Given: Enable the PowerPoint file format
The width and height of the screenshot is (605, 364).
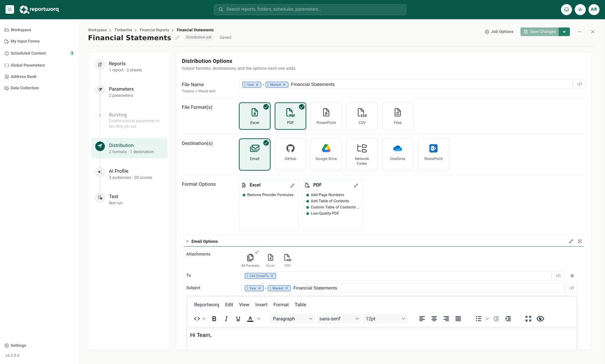Looking at the screenshot, I should [x=326, y=116].
